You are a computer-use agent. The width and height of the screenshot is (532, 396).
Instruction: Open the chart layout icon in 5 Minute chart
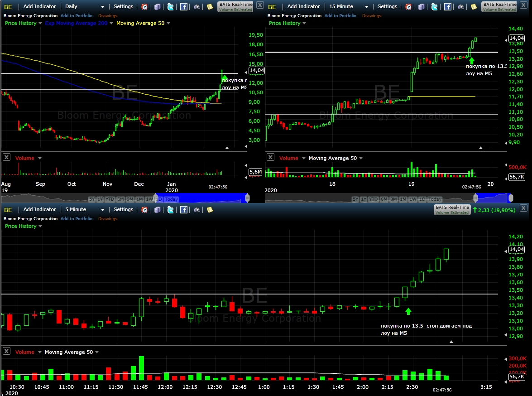158,210
